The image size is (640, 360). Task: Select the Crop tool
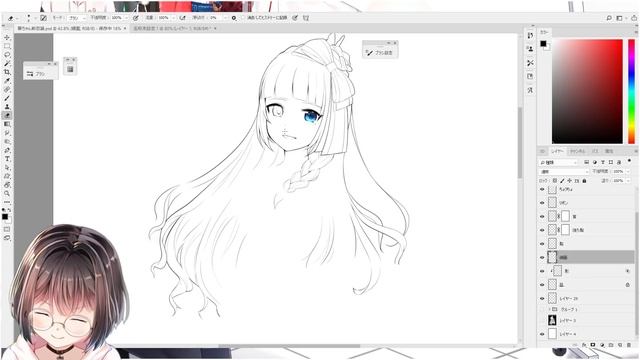pos(7,72)
